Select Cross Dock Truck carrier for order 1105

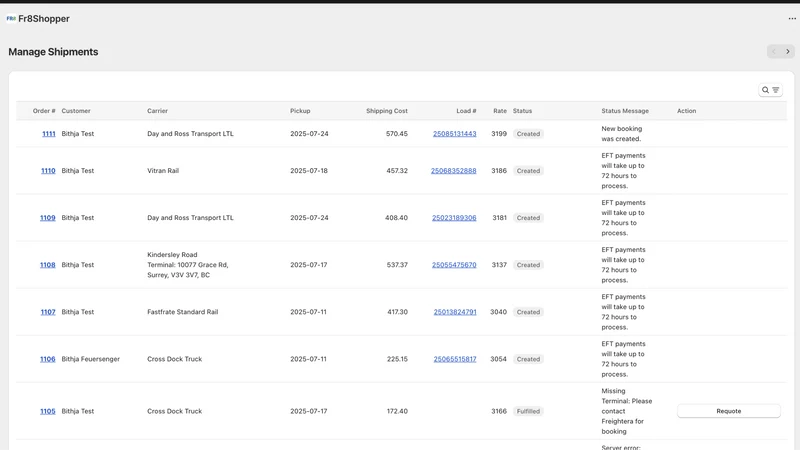tap(174, 411)
